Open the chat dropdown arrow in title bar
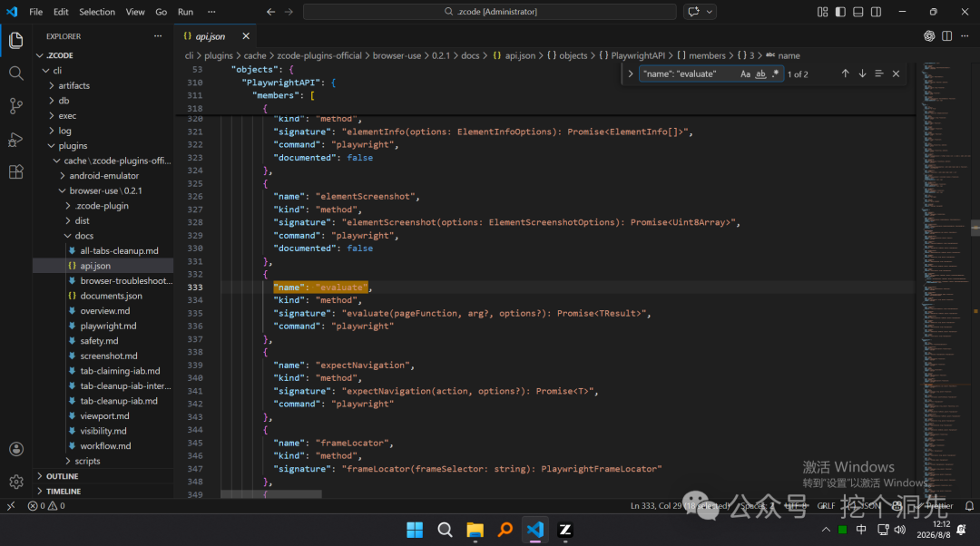The image size is (980, 546). tap(710, 12)
